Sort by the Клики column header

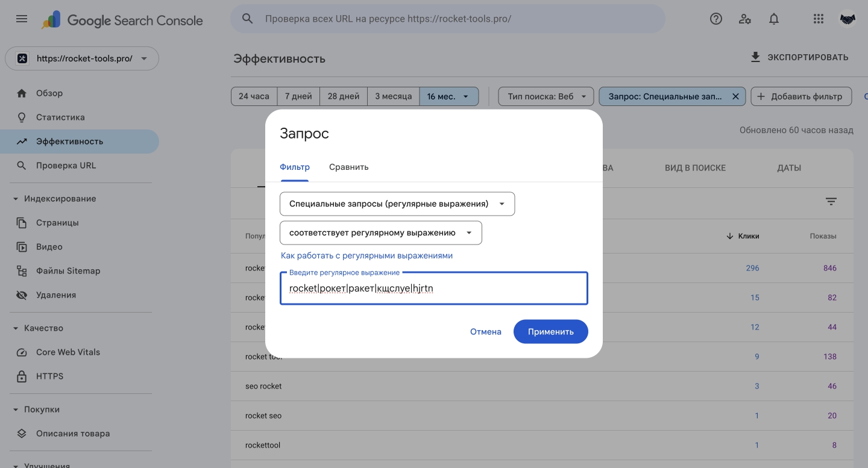pyautogui.click(x=743, y=236)
